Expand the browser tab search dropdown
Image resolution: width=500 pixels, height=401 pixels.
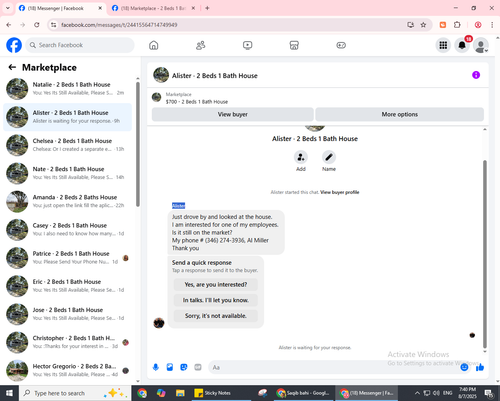(8, 8)
